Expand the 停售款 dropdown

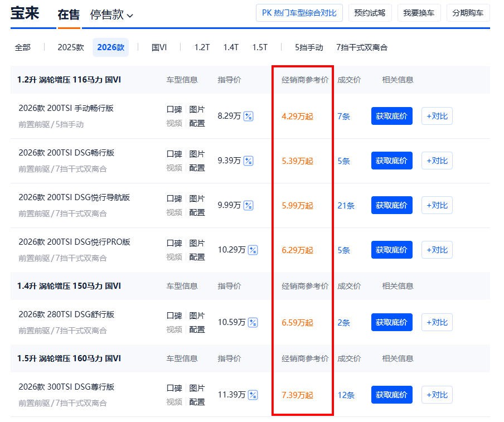click(112, 14)
